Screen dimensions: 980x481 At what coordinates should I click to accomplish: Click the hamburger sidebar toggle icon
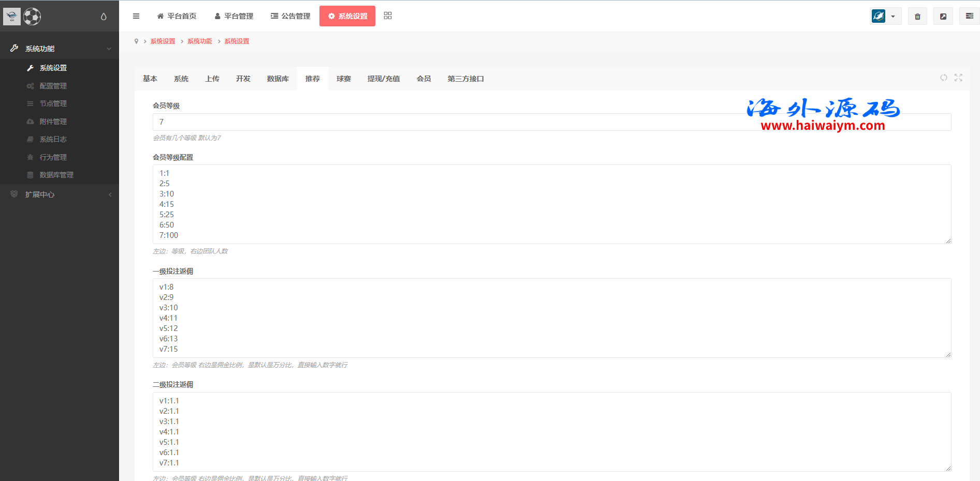click(136, 16)
